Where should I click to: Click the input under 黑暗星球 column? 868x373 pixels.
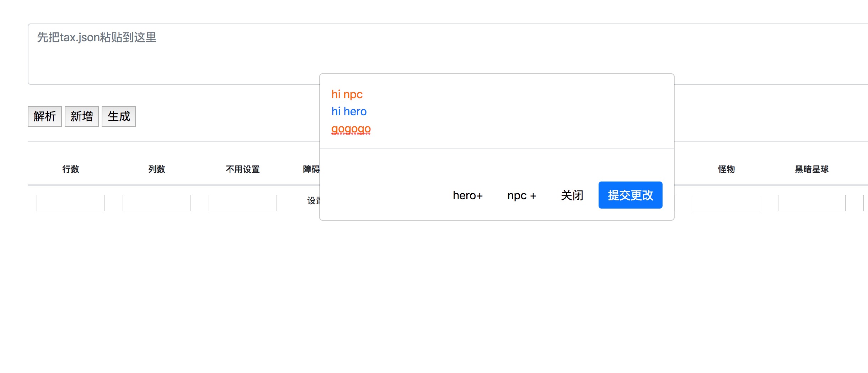tap(812, 203)
